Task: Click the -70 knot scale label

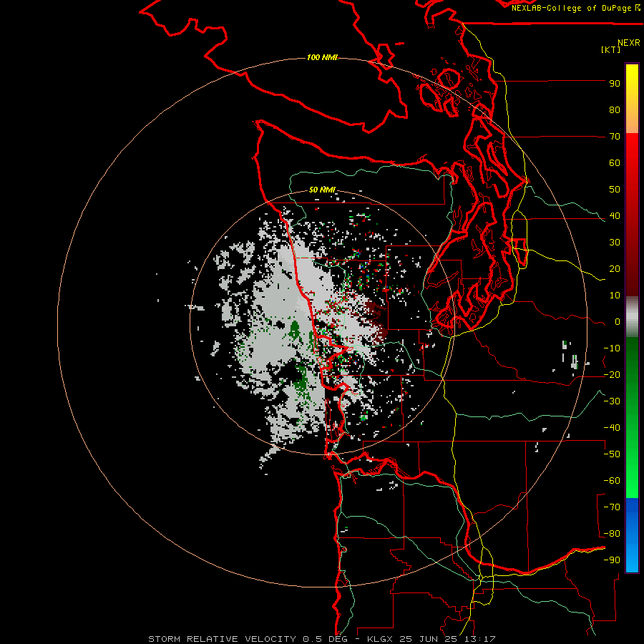Action: (x=612, y=507)
